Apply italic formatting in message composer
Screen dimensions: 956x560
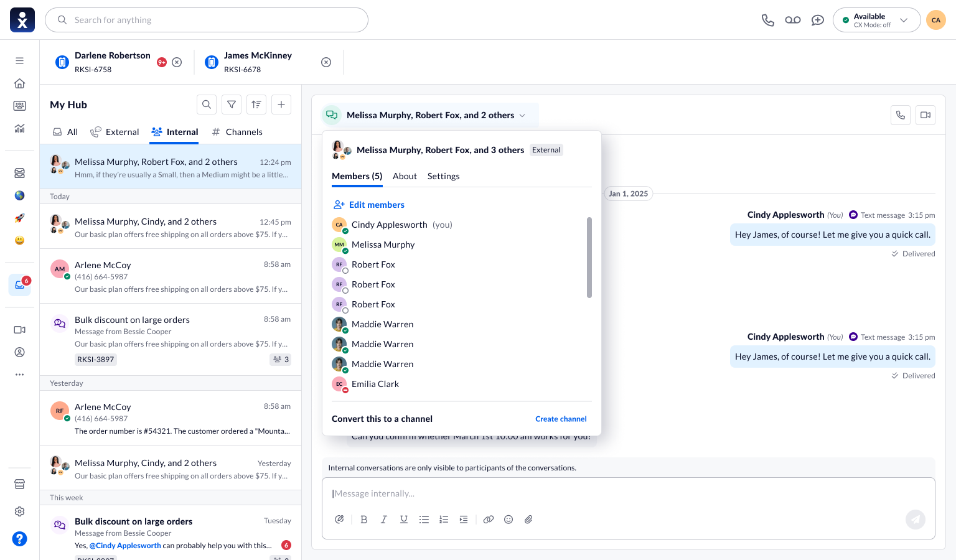coord(384,520)
